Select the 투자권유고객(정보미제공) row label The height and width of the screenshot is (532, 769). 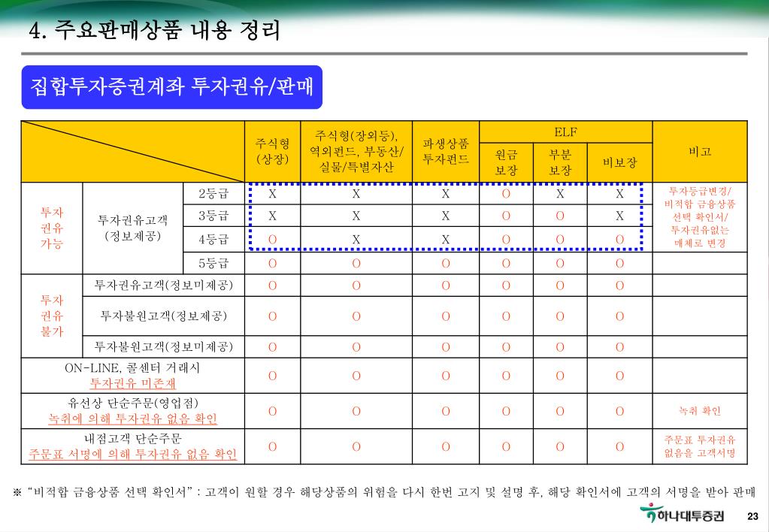click(x=164, y=286)
